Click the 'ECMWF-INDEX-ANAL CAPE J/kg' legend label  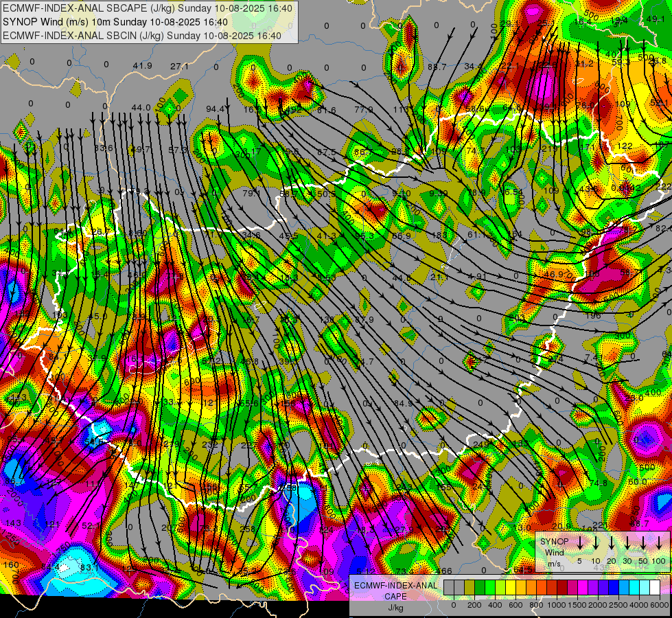[395, 597]
